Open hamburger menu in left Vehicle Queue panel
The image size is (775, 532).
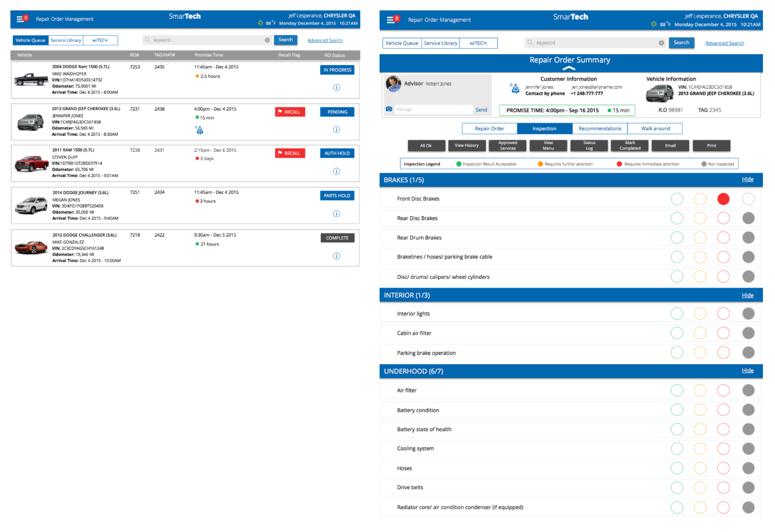pos(20,19)
